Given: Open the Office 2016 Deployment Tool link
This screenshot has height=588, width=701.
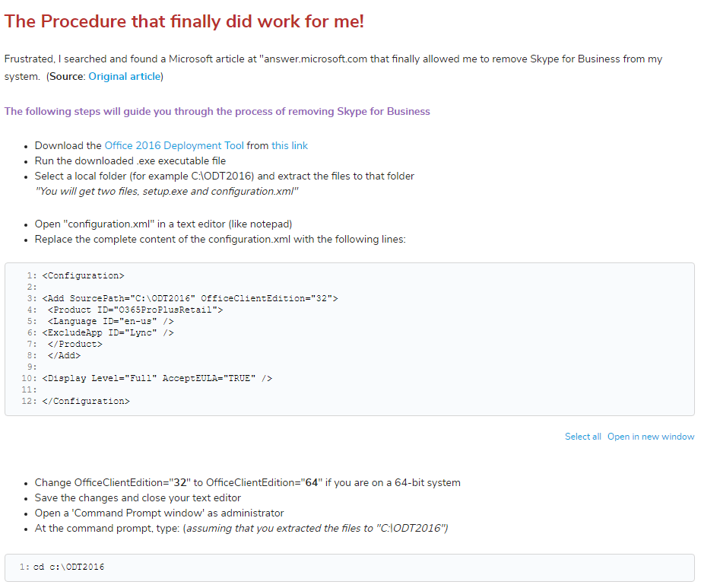Looking at the screenshot, I should point(174,146).
